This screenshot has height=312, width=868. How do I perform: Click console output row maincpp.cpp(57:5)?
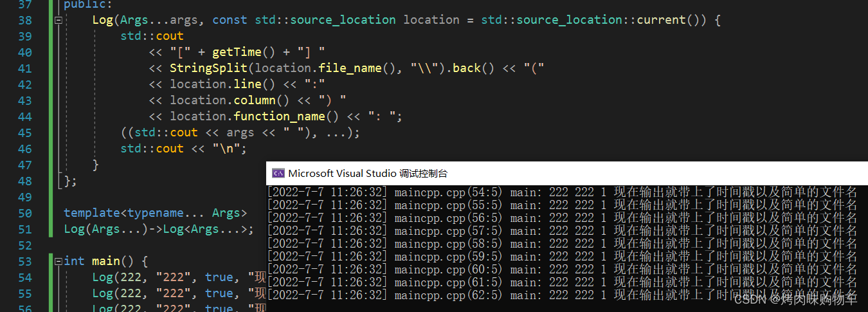[x=562, y=231]
